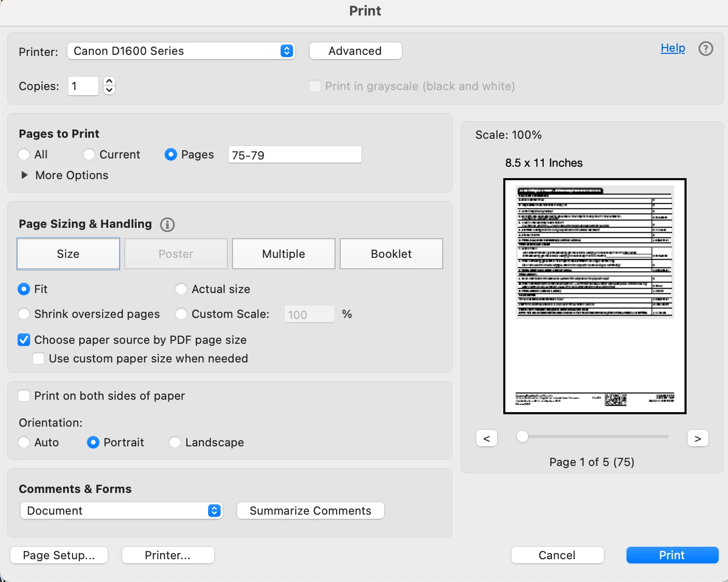Click the 'Page 1 of 5 (75)' label

click(x=592, y=462)
